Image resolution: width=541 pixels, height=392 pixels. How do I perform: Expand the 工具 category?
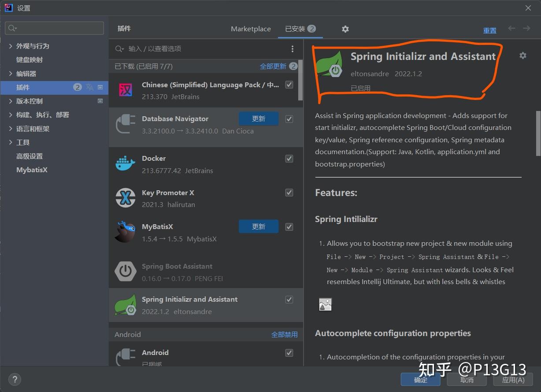[10, 142]
